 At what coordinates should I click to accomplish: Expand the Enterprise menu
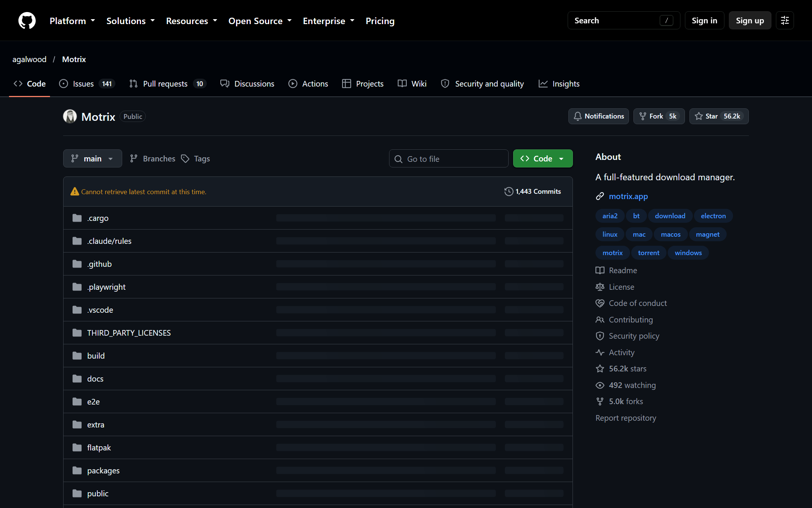pyautogui.click(x=329, y=21)
